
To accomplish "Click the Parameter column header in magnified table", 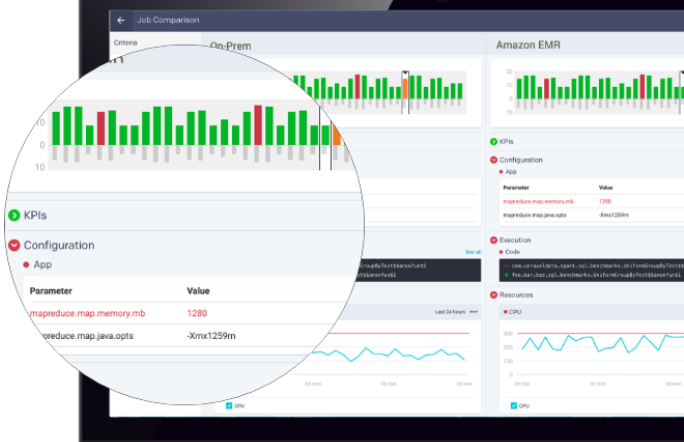I will point(51,291).
